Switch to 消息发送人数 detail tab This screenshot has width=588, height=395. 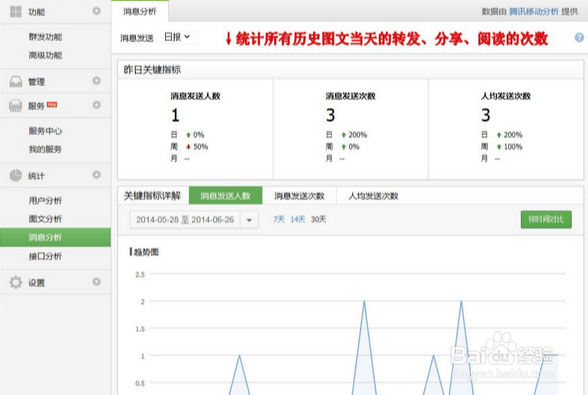(225, 195)
